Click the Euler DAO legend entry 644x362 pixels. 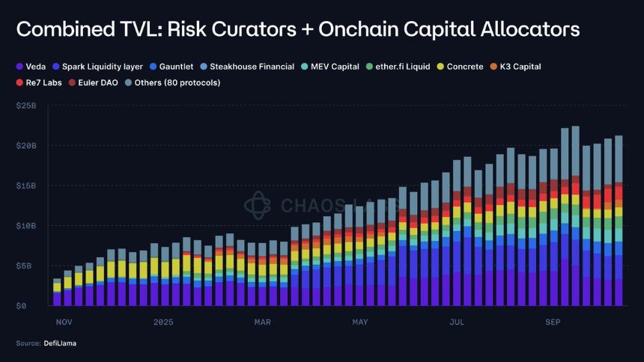tap(94, 82)
